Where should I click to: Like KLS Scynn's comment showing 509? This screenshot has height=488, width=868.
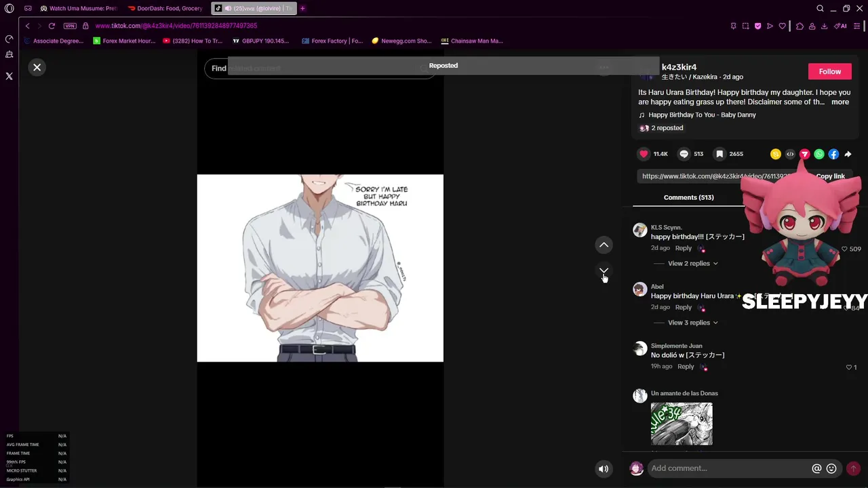844,249
